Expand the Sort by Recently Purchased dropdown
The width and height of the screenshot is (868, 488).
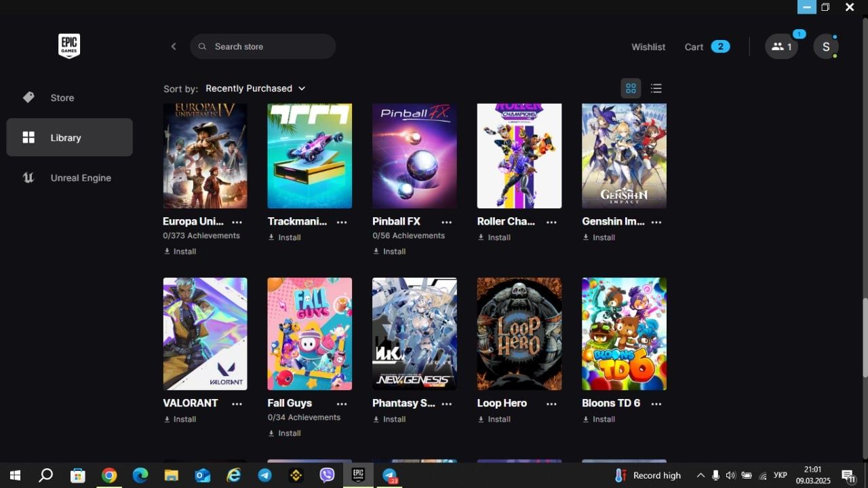click(255, 88)
